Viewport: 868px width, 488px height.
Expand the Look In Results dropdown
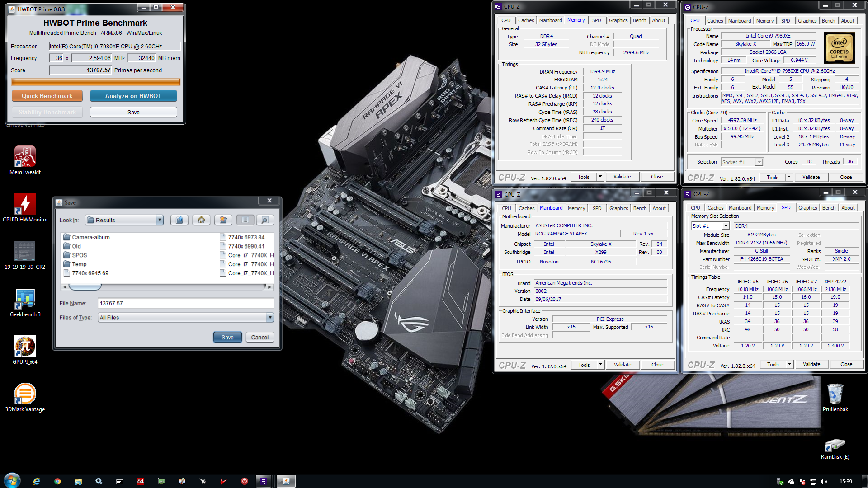159,220
